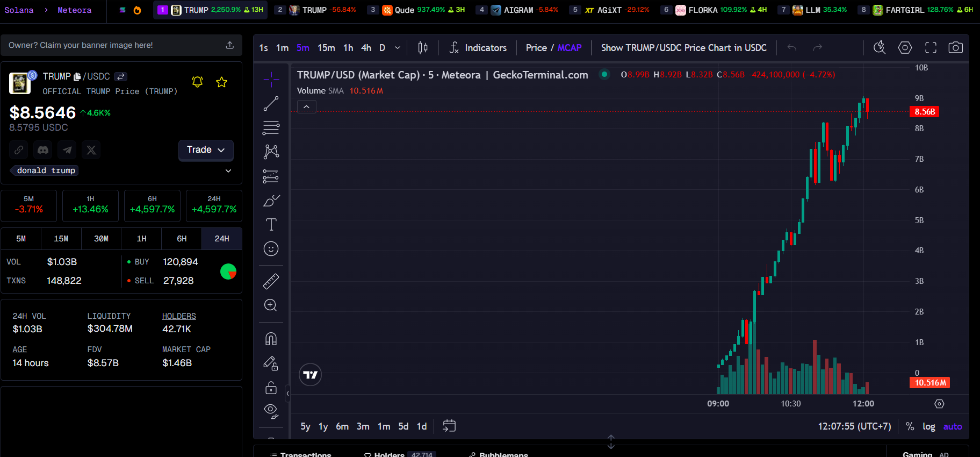The width and height of the screenshot is (980, 457).
Task: Show 15M stats tab
Action: [x=61, y=239]
